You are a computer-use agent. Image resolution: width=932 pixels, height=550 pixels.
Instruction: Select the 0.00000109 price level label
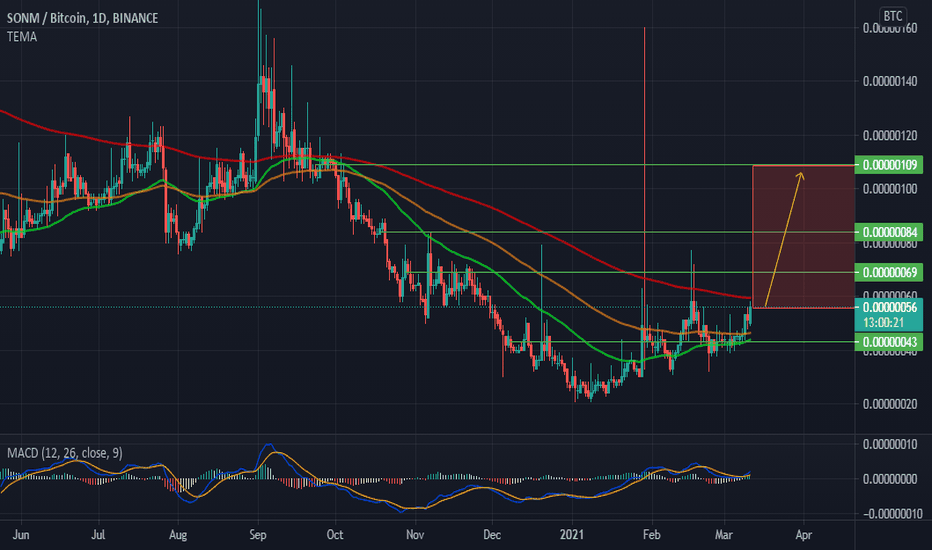click(x=889, y=165)
